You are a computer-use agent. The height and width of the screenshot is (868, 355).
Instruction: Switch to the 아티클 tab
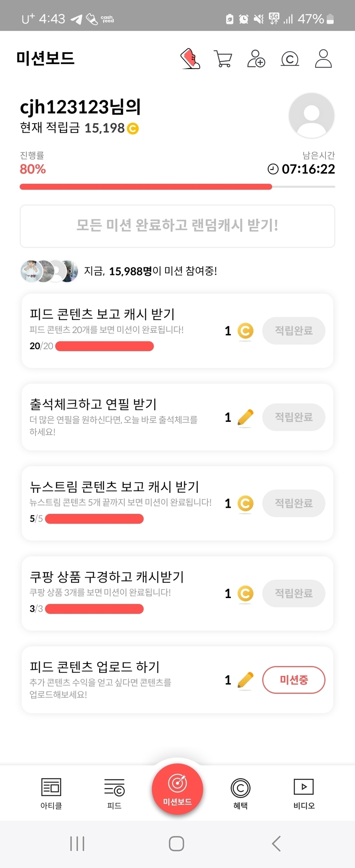(x=51, y=794)
